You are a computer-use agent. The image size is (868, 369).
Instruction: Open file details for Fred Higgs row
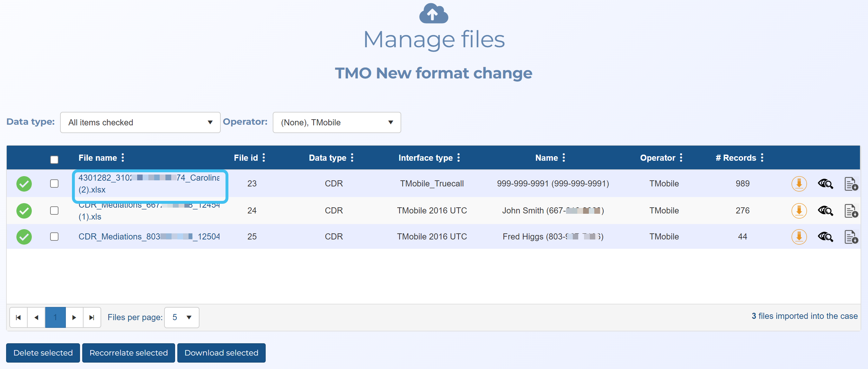click(851, 237)
